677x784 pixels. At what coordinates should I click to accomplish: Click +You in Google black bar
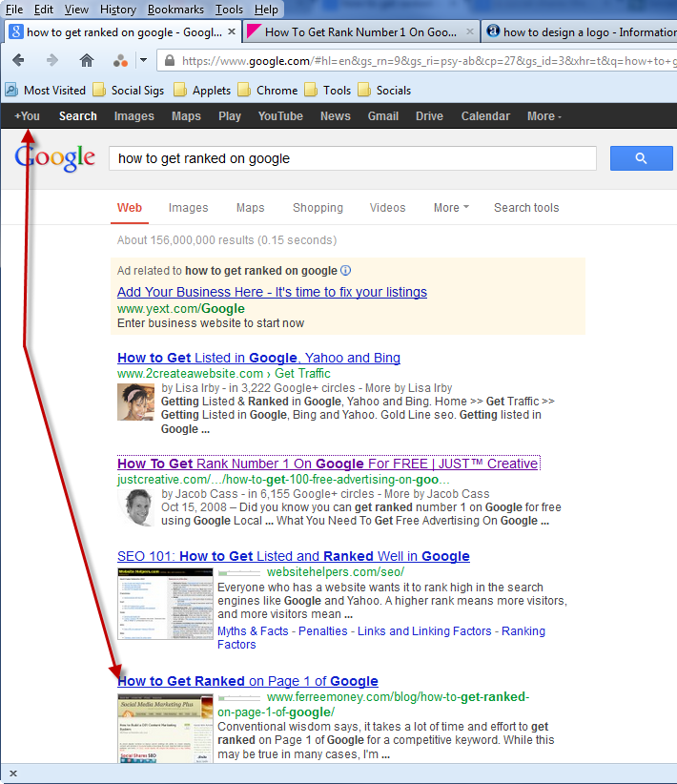pyautogui.click(x=27, y=116)
